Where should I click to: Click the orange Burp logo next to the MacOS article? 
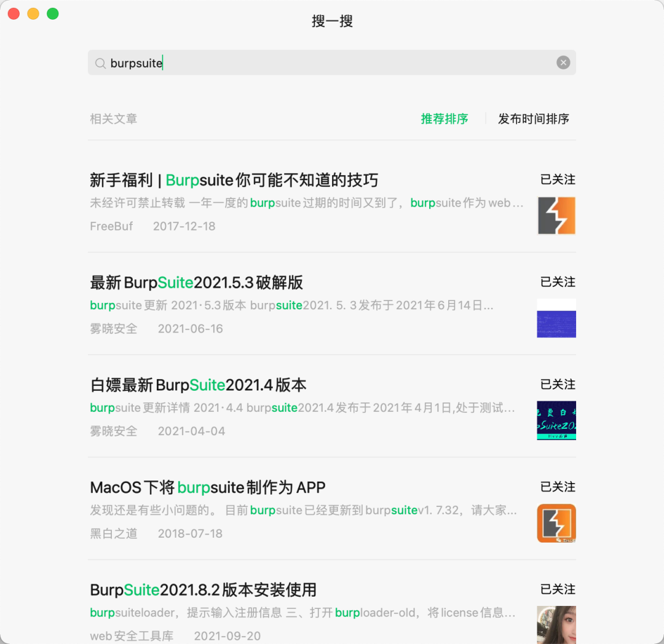click(x=556, y=523)
